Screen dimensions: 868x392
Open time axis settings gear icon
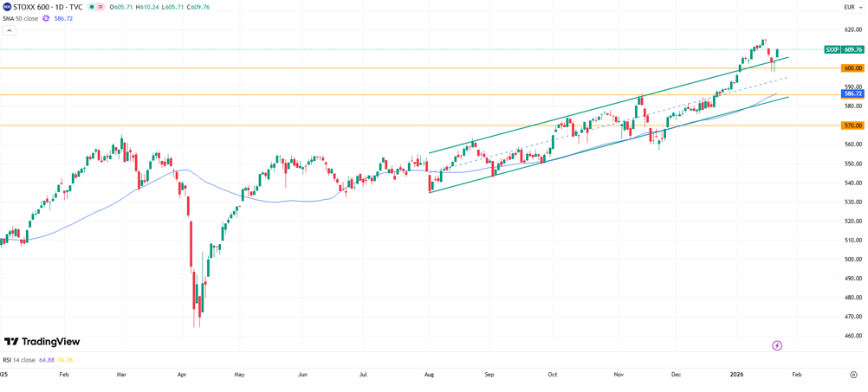(853, 375)
